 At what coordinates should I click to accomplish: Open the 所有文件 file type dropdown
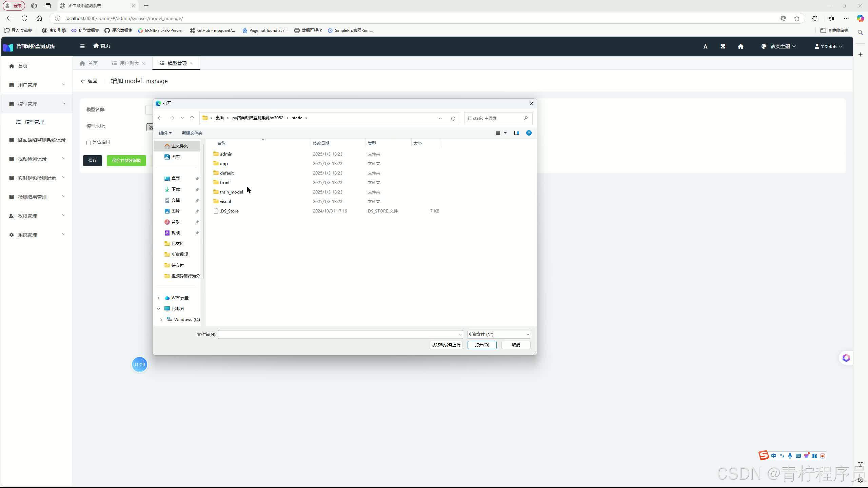pos(498,334)
